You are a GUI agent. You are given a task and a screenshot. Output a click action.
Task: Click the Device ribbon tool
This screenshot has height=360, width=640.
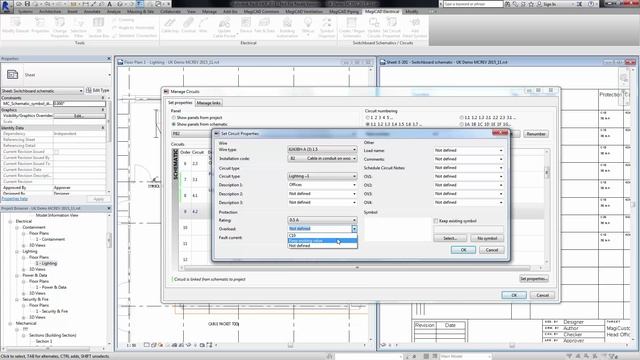pos(246,25)
